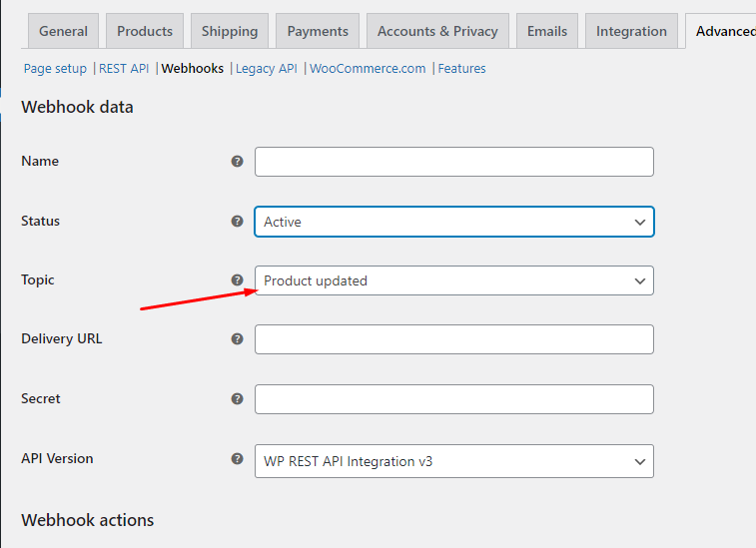Open the Accounts & Privacy tab
Image resolution: width=756 pixels, height=548 pixels.
click(x=437, y=31)
